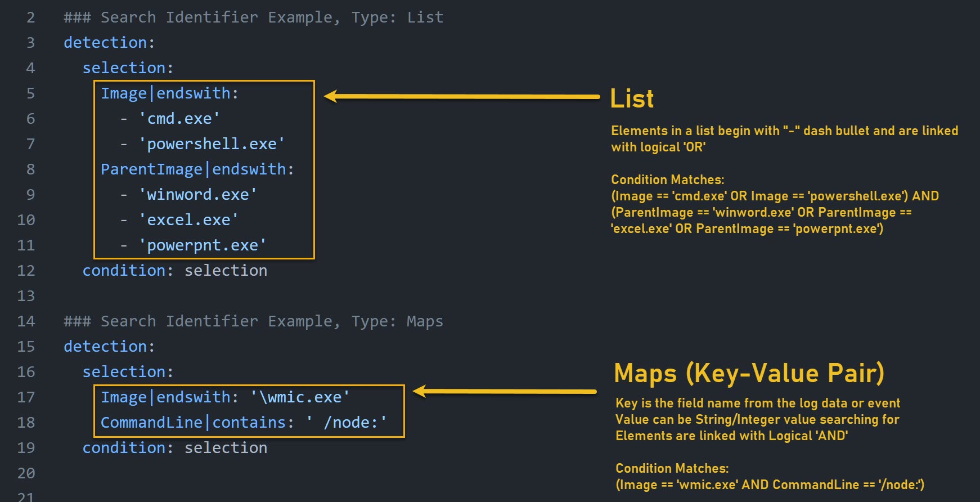The height and width of the screenshot is (502, 980).
Task: Click 'Image|endswith:' key on line 17
Action: (x=170, y=397)
